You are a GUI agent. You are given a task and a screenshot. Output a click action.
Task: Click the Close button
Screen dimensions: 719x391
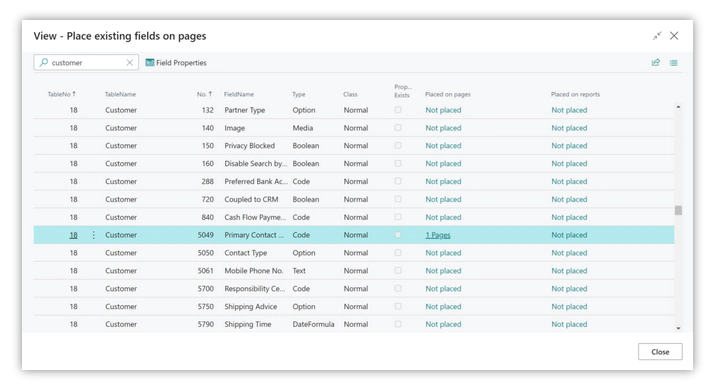coord(660,352)
